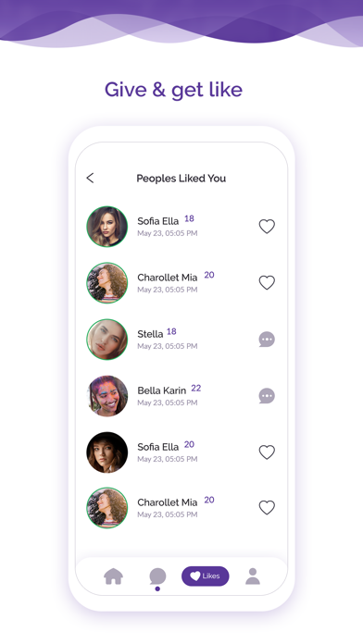The height and width of the screenshot is (644, 363).
Task: Like Sofia Ella age 18 with heart
Action: click(x=267, y=227)
